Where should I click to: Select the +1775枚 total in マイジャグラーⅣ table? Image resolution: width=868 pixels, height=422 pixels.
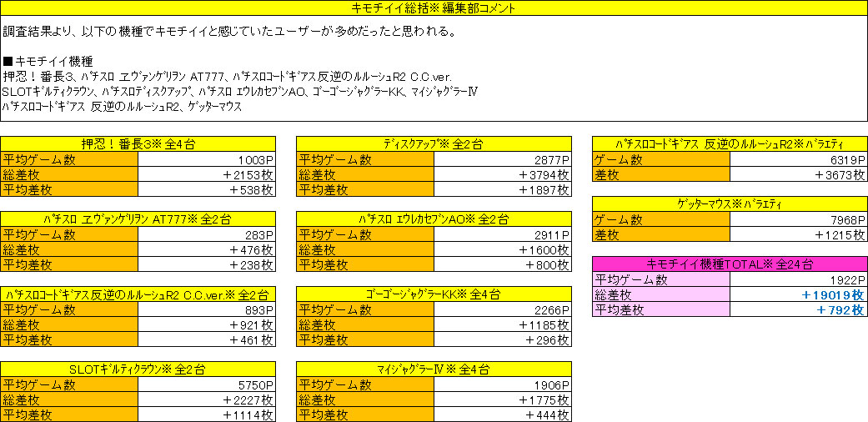click(x=502, y=399)
